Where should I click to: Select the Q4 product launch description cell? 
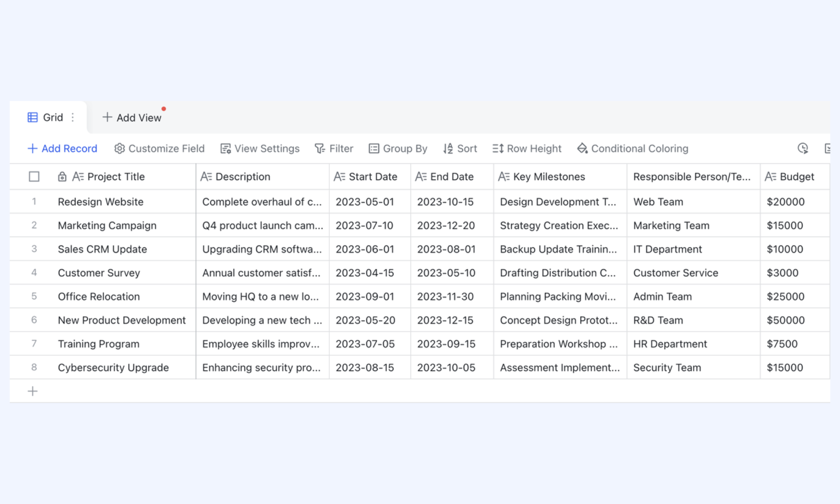point(262,226)
